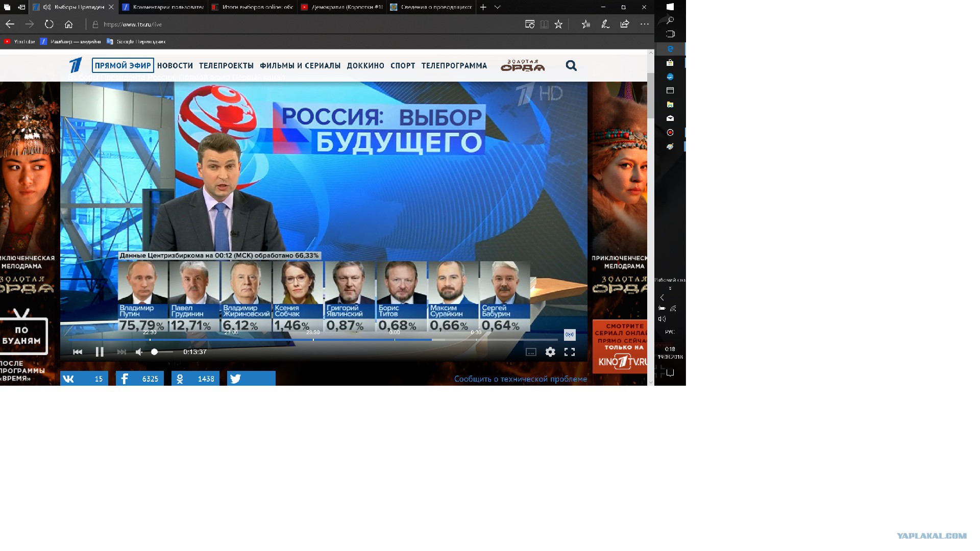Open the video player settings gear
The image size is (980, 551).
click(x=550, y=352)
